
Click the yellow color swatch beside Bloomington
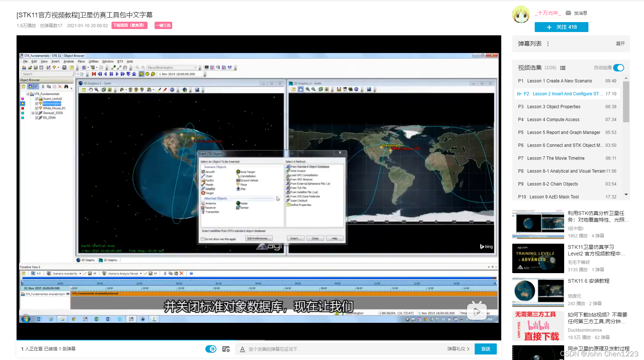pos(23,103)
